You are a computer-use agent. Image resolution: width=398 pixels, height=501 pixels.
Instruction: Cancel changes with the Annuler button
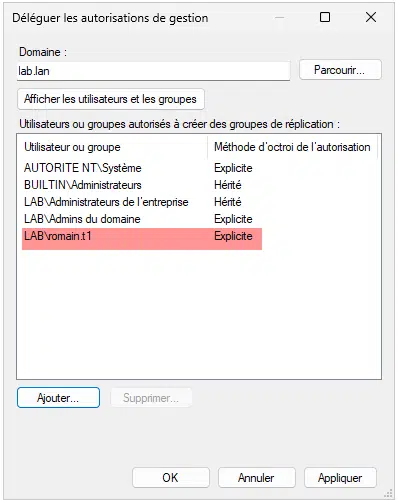(x=257, y=478)
